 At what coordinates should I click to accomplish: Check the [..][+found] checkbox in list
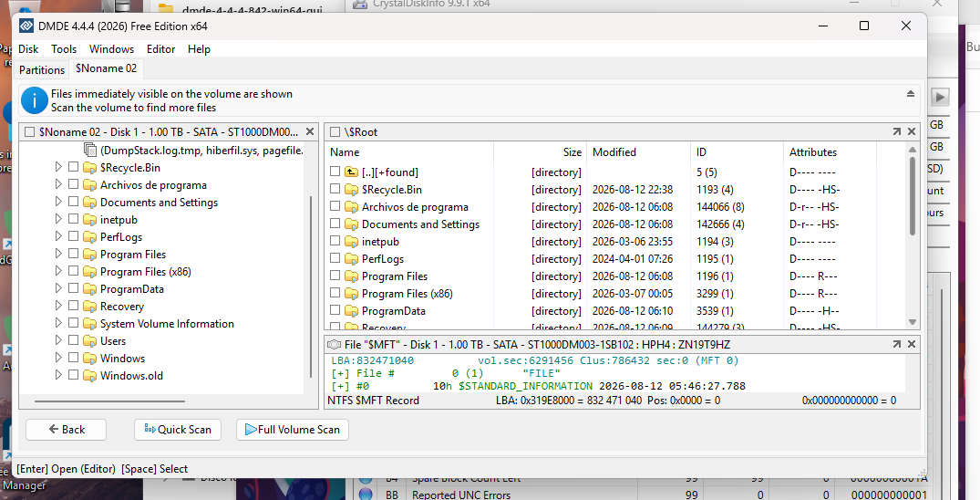coord(335,172)
